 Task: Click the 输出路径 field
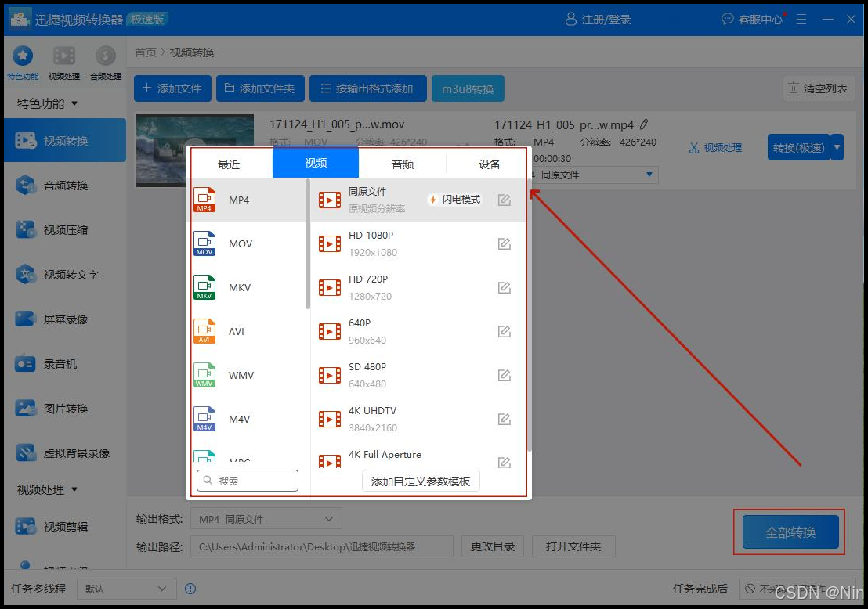pos(322,546)
